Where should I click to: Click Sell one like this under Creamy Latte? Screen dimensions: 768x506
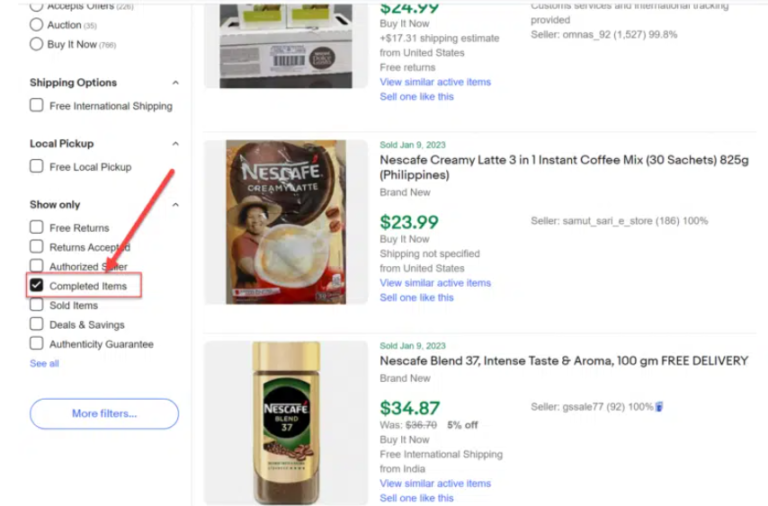coord(416,298)
